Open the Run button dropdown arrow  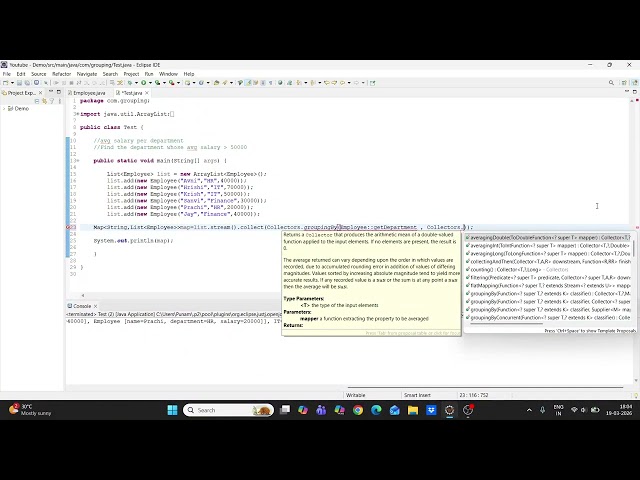tap(150, 83)
